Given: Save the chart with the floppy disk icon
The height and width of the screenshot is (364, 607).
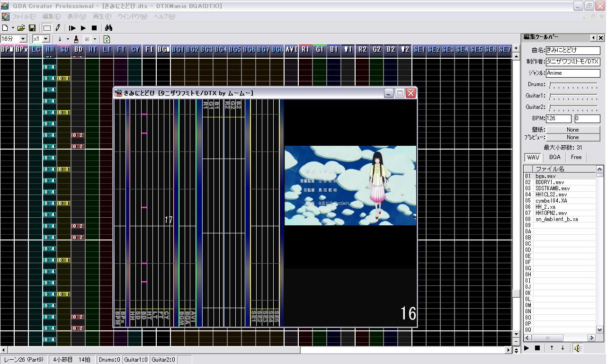Looking at the screenshot, I should (x=32, y=28).
